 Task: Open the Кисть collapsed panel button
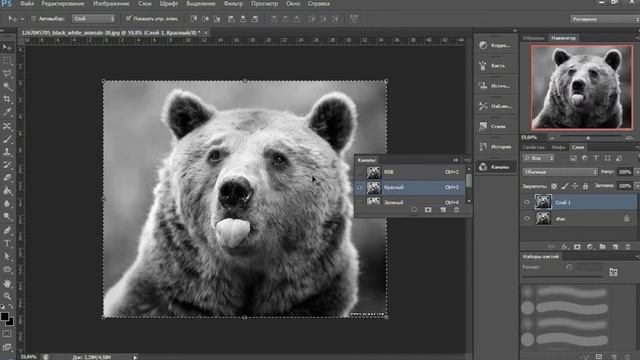tap(496, 65)
